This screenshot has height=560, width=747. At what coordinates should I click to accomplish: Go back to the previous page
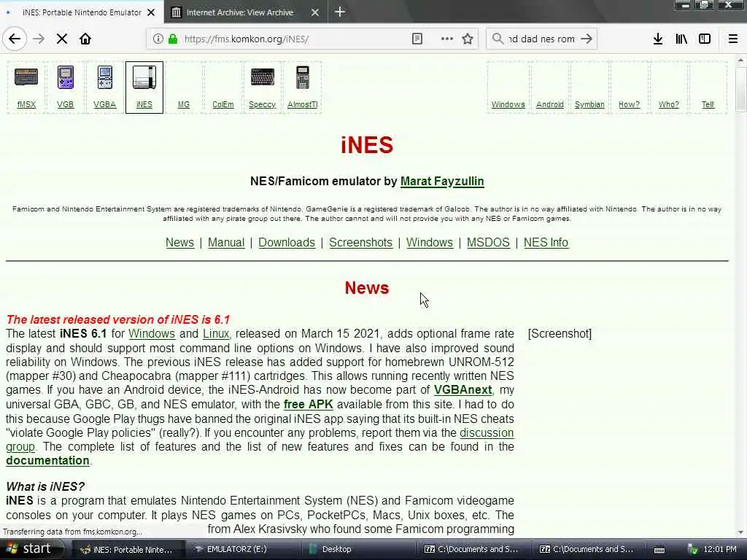(x=15, y=39)
